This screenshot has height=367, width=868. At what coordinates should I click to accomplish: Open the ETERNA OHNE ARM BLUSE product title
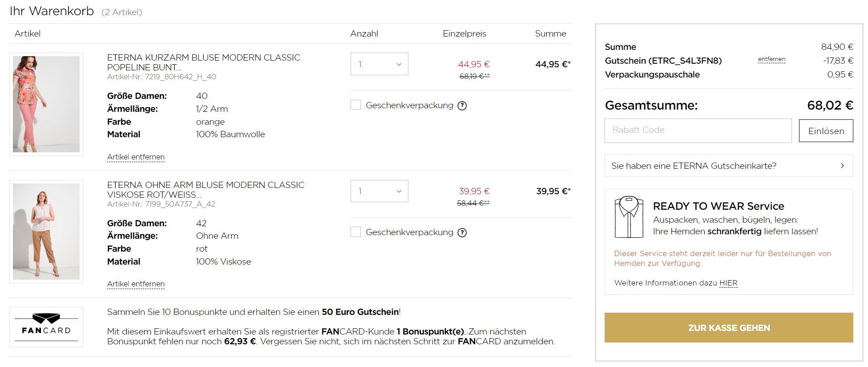[x=206, y=190]
